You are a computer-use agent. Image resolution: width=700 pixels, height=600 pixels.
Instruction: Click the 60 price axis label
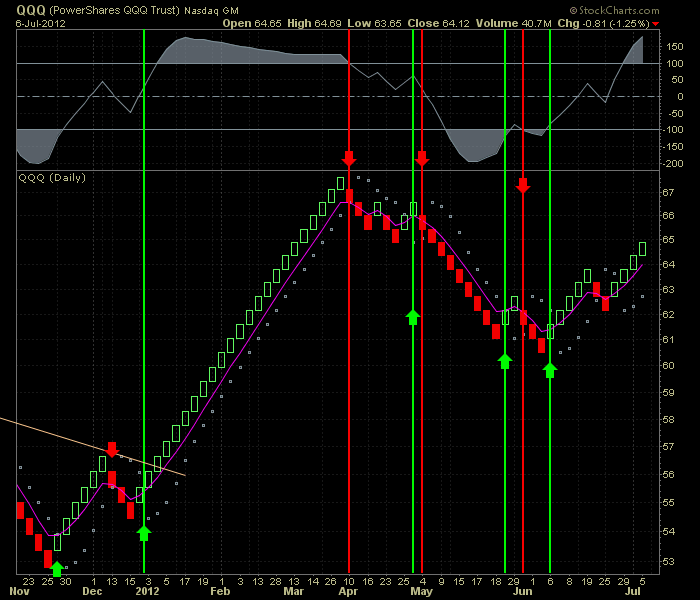pyautogui.click(x=668, y=366)
